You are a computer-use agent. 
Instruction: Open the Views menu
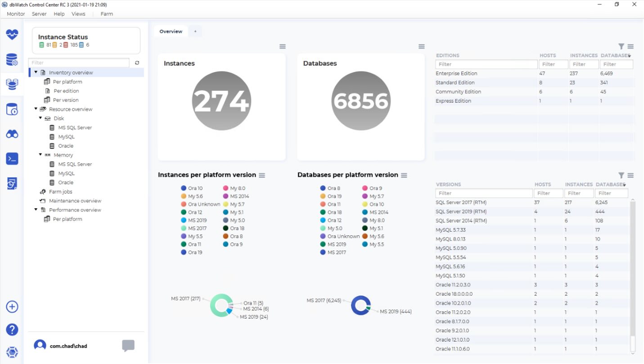coord(78,14)
